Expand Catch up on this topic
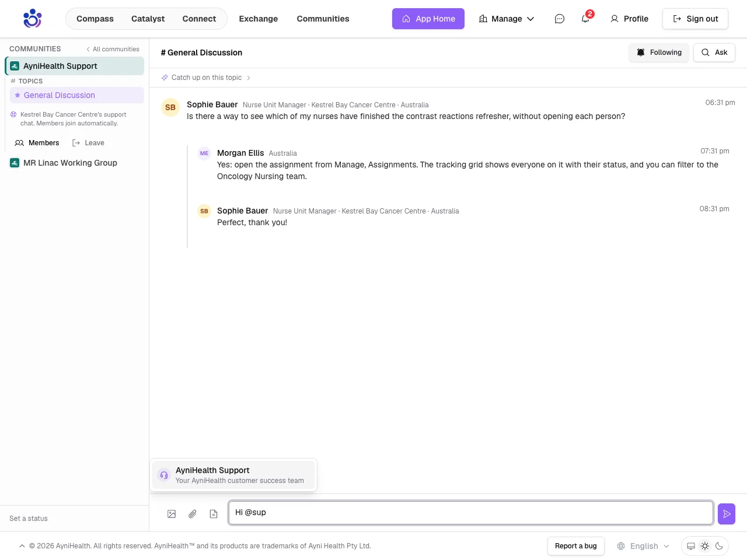The image size is (747, 560). tap(206, 78)
